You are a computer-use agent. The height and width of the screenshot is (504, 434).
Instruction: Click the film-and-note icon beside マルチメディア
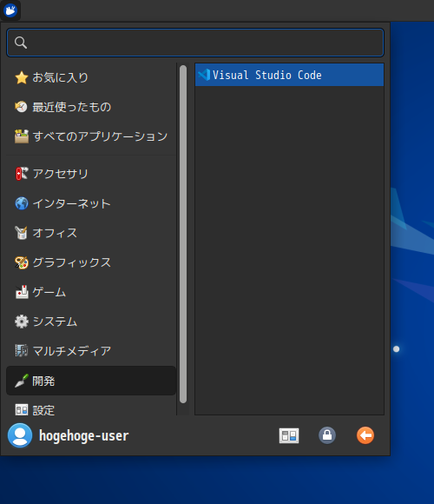click(x=22, y=351)
